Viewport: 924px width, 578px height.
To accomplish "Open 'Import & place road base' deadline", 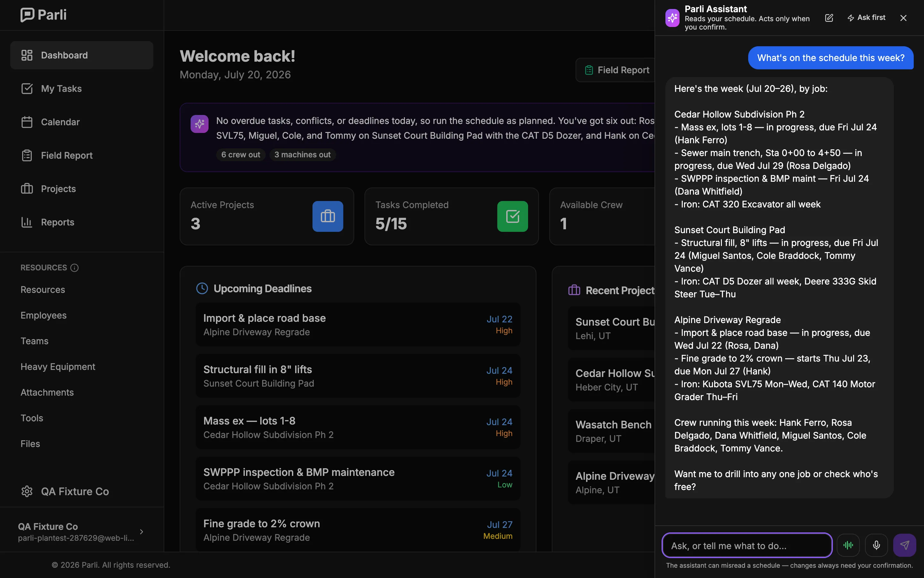I will (358, 325).
